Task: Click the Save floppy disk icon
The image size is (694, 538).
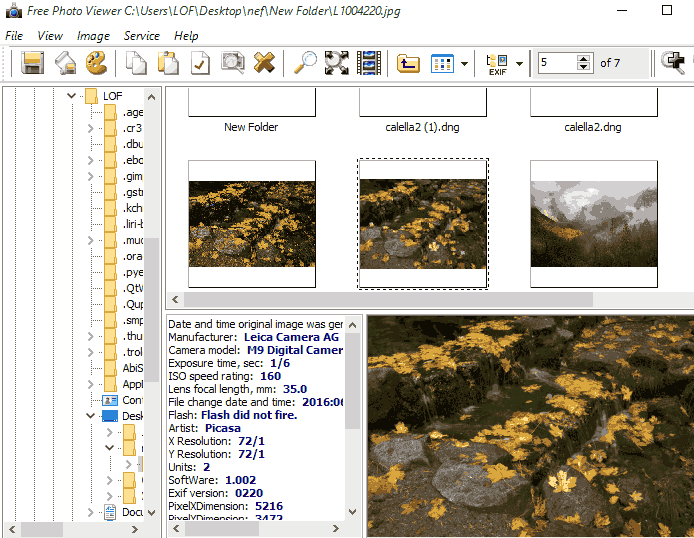Action: (32, 63)
